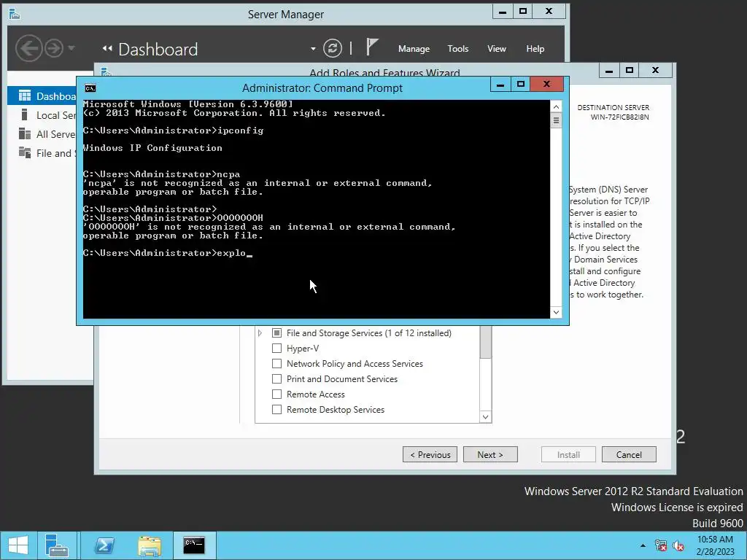Screen dimensions: 747x560
Task: Click the Dashboard grid icon in the sidebar
Action: (x=24, y=96)
